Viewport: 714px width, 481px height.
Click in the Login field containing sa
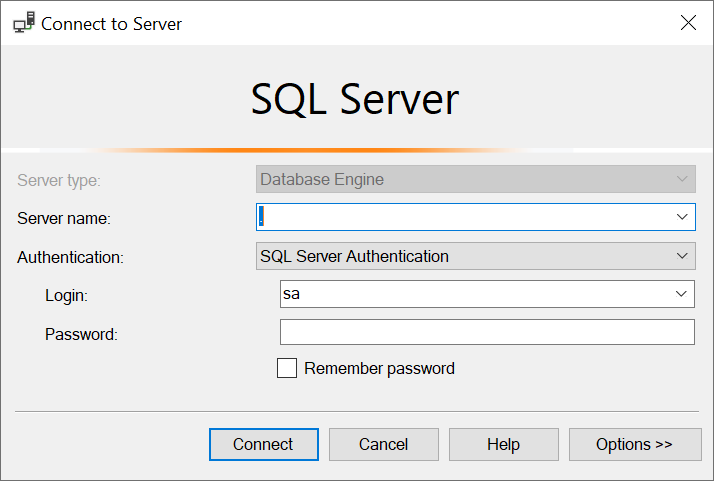tap(476, 294)
